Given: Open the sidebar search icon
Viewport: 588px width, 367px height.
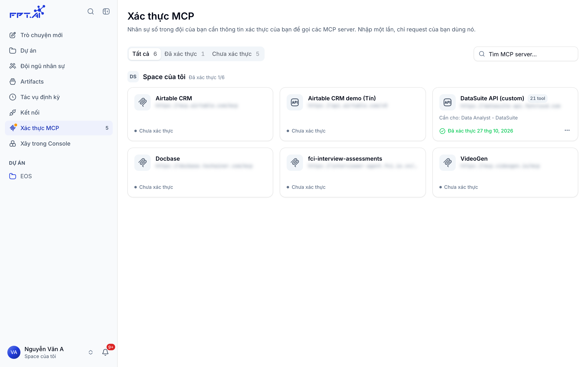Looking at the screenshot, I should click(x=91, y=11).
